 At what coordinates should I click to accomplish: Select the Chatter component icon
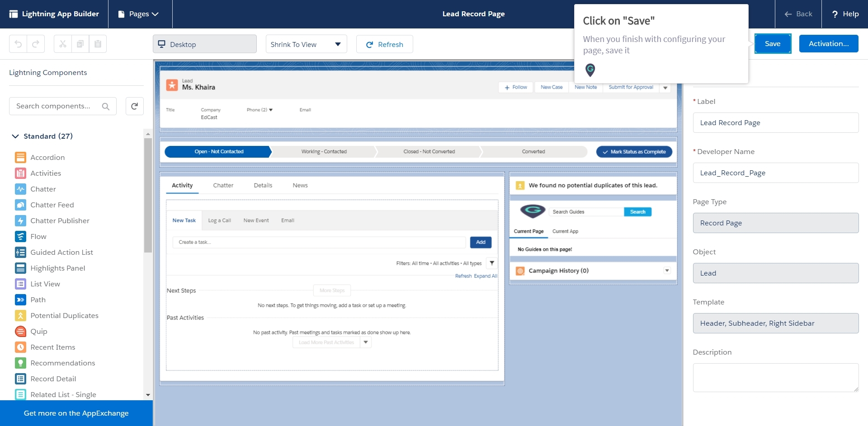click(x=20, y=189)
